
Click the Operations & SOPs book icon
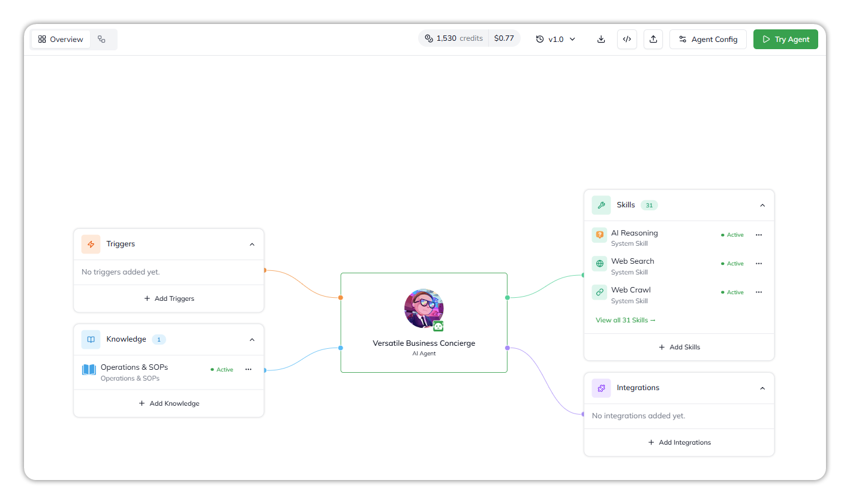click(89, 370)
